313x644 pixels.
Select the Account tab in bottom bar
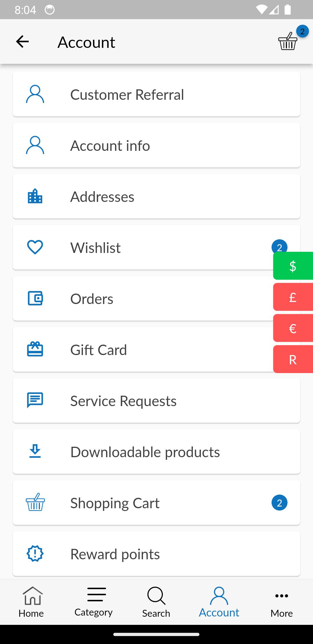[219, 602]
